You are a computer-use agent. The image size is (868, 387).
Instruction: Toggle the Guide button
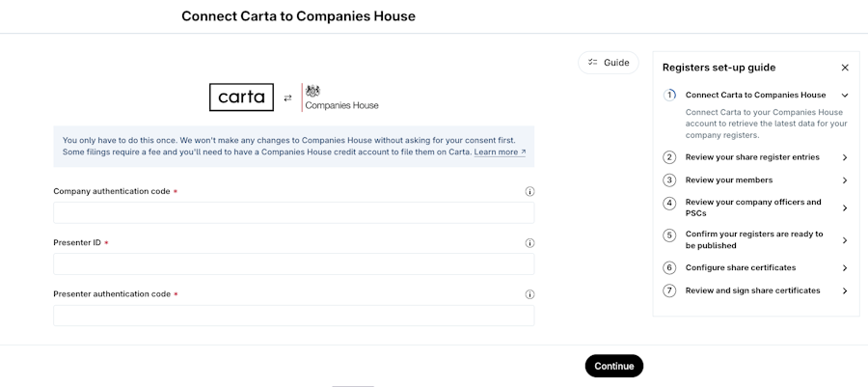coord(609,63)
